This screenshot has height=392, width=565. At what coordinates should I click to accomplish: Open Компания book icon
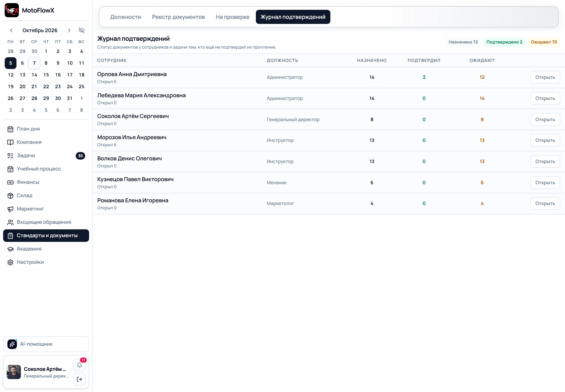tap(10, 142)
